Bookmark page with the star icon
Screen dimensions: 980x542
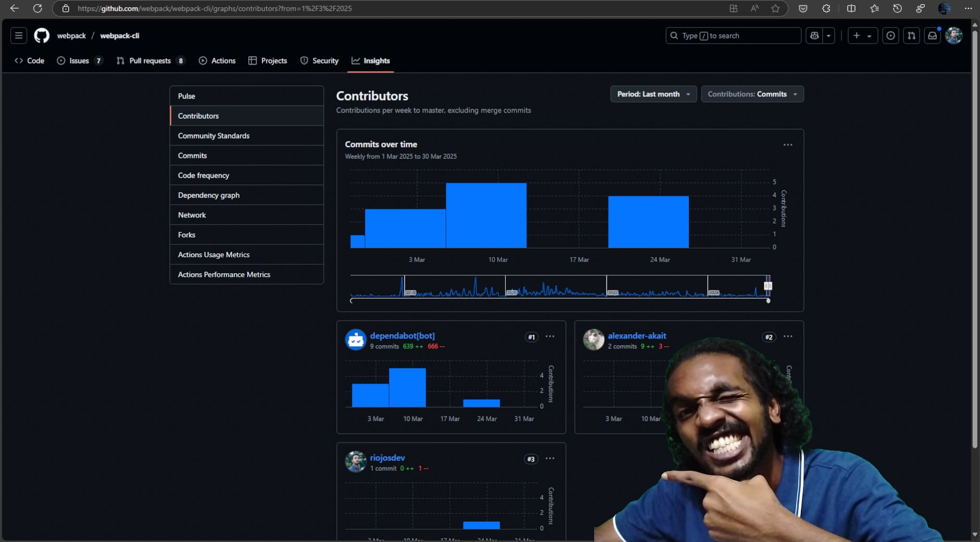(x=775, y=8)
